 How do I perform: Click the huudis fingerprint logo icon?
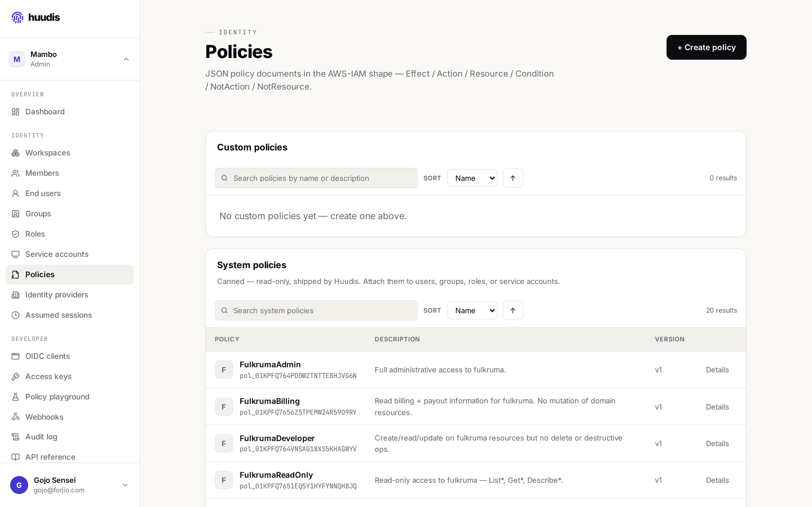pyautogui.click(x=17, y=17)
